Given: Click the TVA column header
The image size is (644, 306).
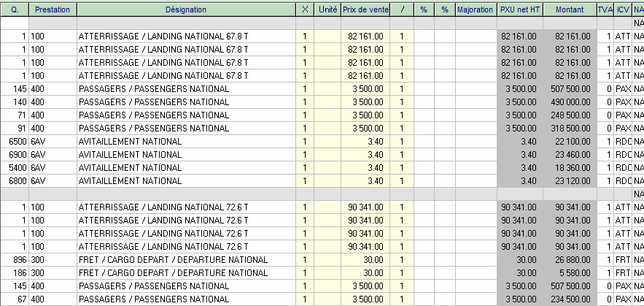Looking at the screenshot, I should (605, 9).
